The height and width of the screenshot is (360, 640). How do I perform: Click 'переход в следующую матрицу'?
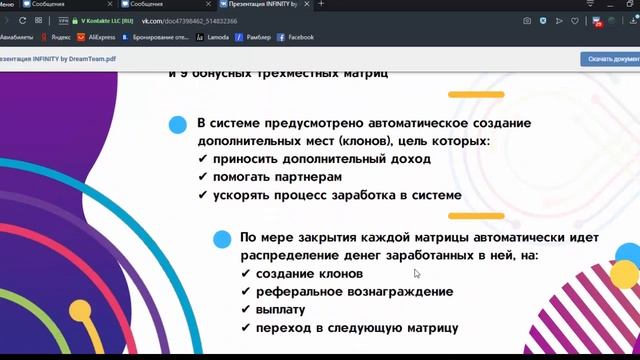(357, 327)
